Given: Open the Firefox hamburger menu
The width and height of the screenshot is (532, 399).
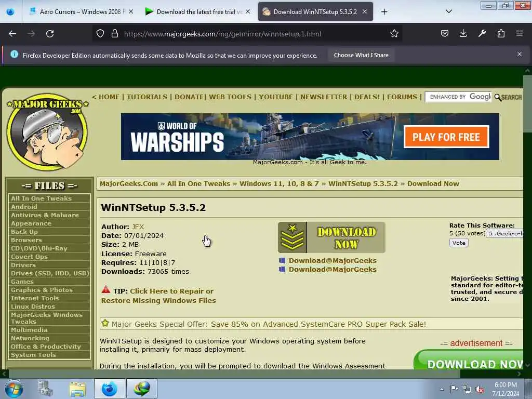Looking at the screenshot, I should click(520, 34).
